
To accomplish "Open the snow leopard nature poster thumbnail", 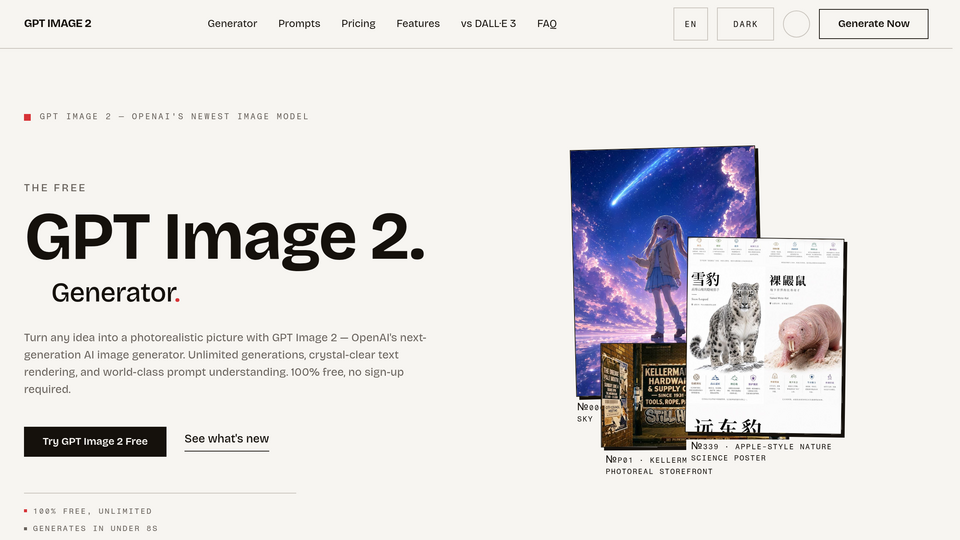I will 765,337.
